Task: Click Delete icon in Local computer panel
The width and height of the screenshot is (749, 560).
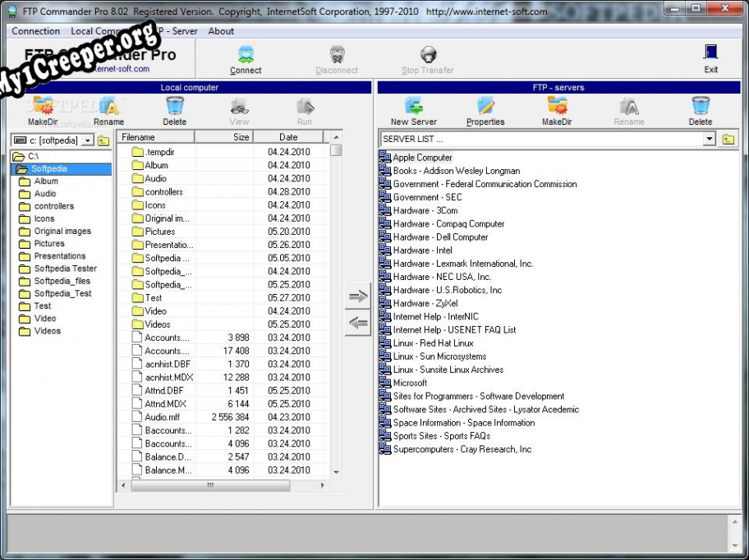Action: pos(174,107)
